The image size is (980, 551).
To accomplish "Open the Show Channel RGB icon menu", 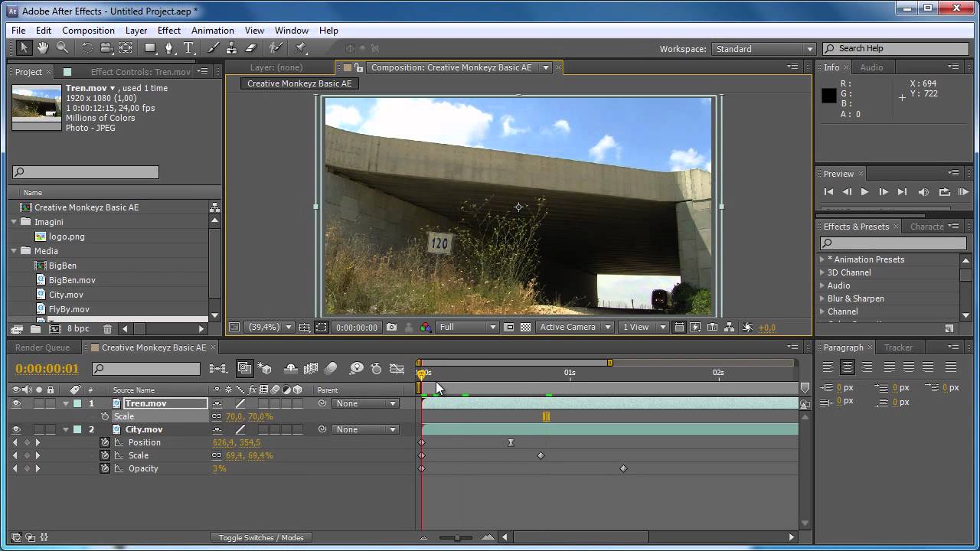I will click(x=424, y=327).
